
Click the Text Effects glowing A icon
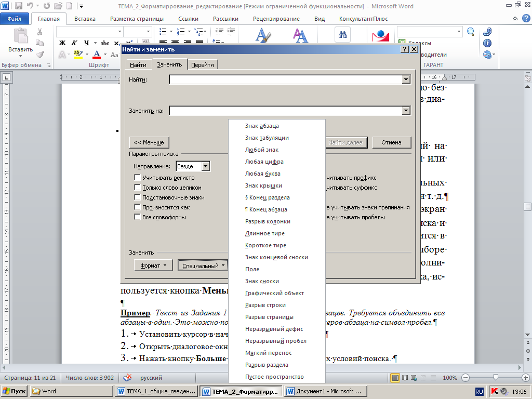click(62, 54)
